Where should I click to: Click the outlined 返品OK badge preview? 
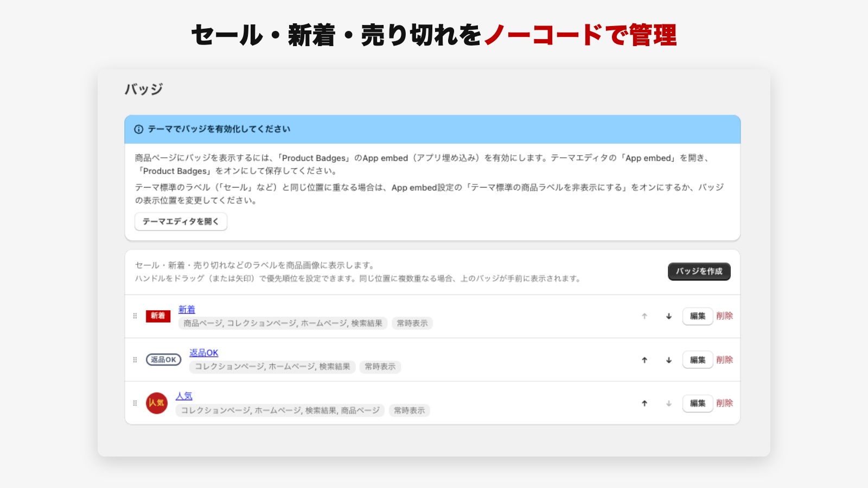pyautogui.click(x=163, y=359)
